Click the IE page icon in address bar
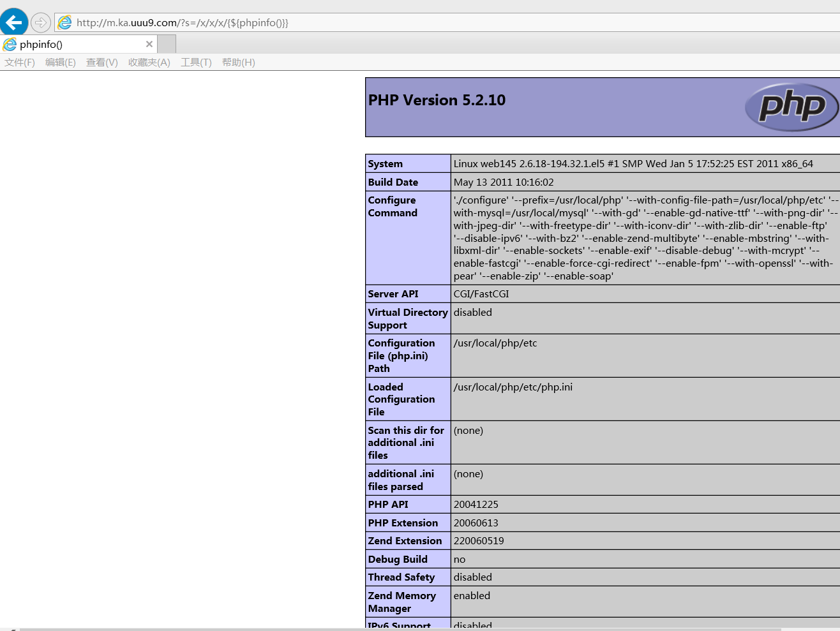The image size is (840, 631). coord(64,23)
